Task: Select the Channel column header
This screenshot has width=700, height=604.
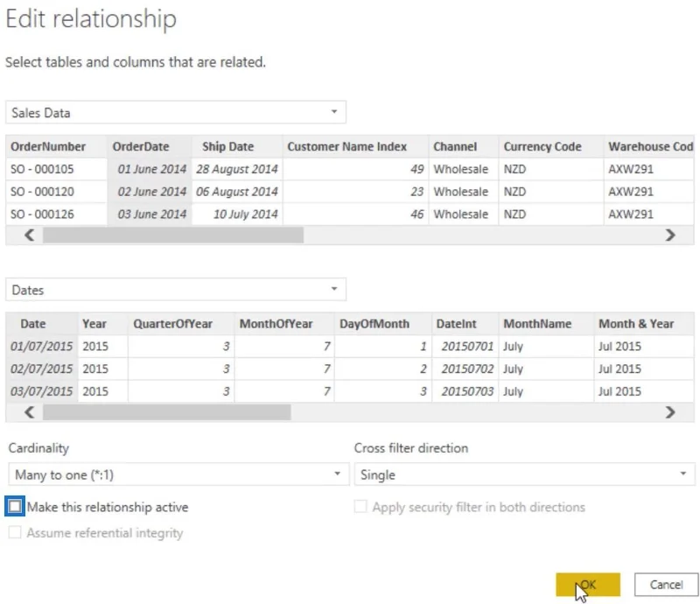Action: click(x=464, y=146)
